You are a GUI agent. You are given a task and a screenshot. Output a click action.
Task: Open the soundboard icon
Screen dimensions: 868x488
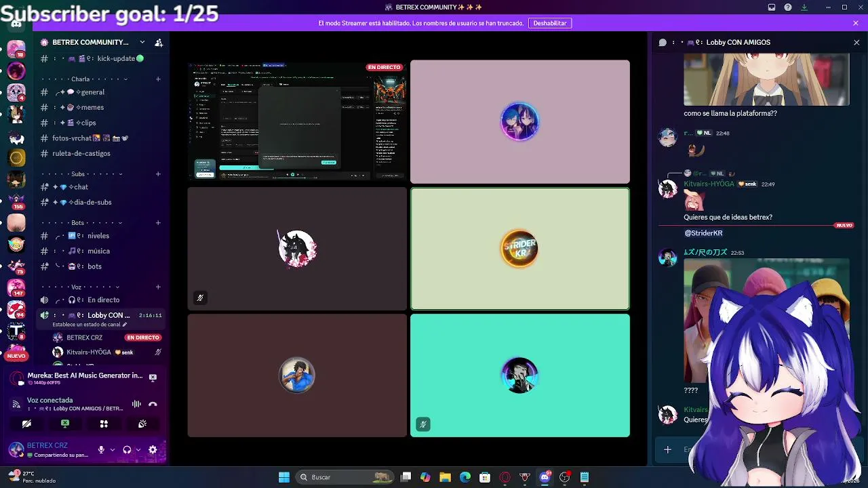(142, 424)
